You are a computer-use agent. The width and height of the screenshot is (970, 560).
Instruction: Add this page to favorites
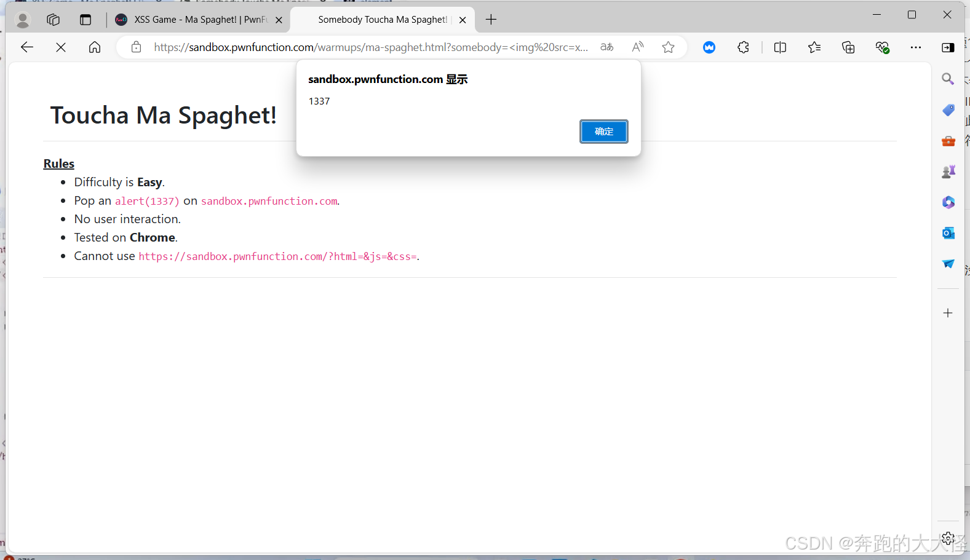[x=669, y=47]
